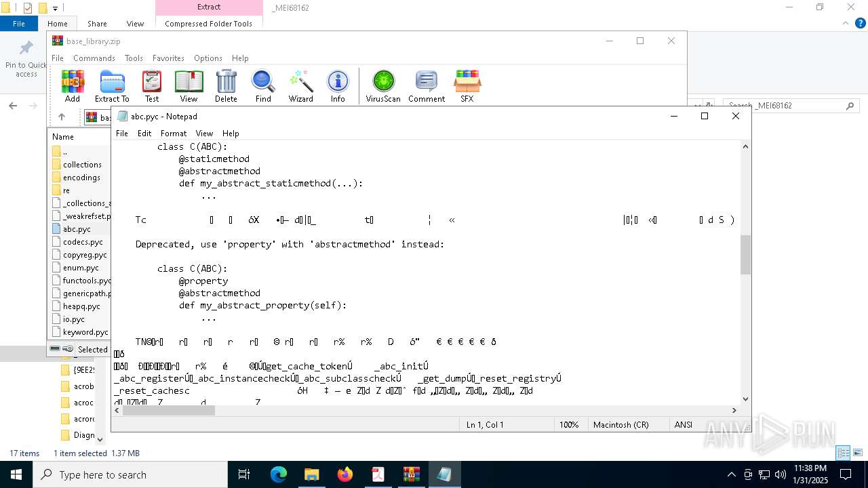This screenshot has width=868, height=488.
Task: Add archive Comment icon
Action: coord(427,86)
